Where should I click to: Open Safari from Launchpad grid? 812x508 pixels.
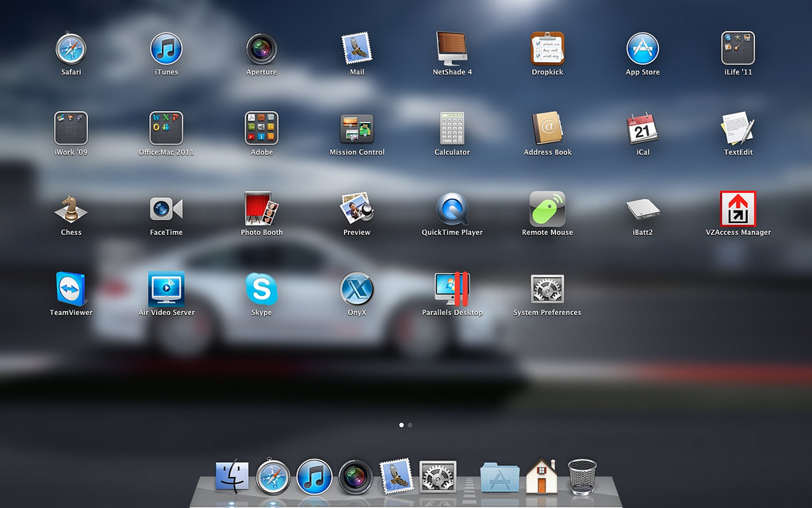(x=71, y=48)
